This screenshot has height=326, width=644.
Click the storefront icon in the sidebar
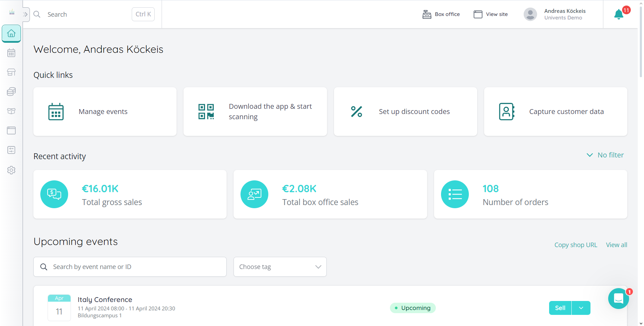click(11, 72)
